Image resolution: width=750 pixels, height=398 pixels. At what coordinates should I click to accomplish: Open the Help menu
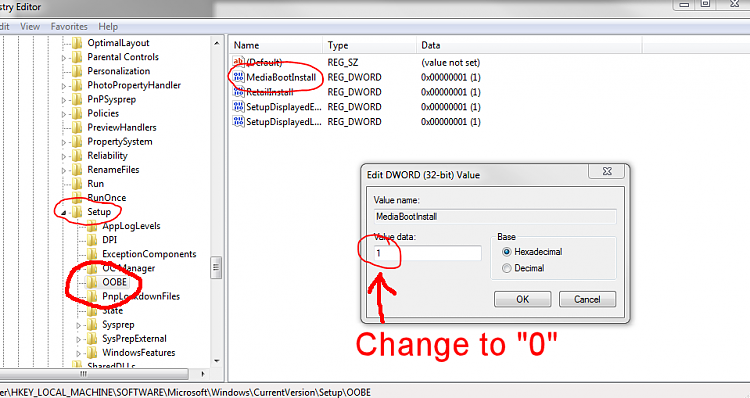click(108, 27)
